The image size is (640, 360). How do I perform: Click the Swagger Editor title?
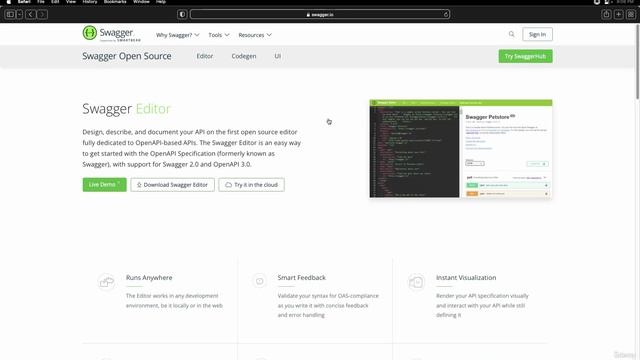[127, 109]
